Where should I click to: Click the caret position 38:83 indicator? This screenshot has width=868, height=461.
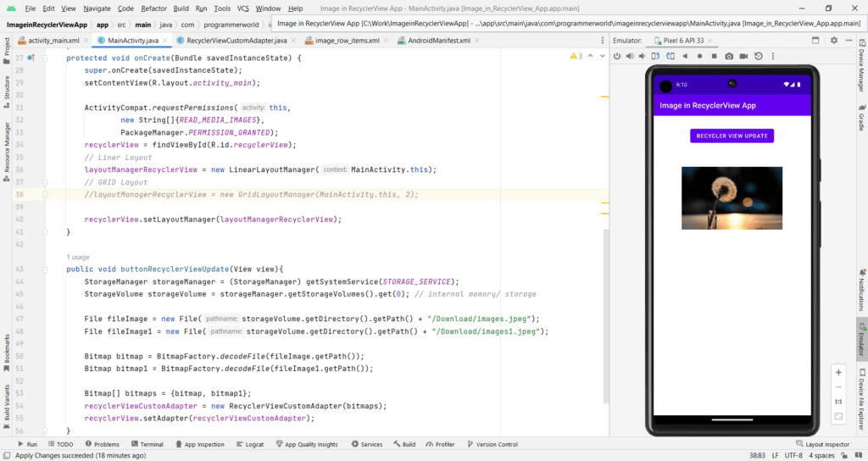coord(757,455)
